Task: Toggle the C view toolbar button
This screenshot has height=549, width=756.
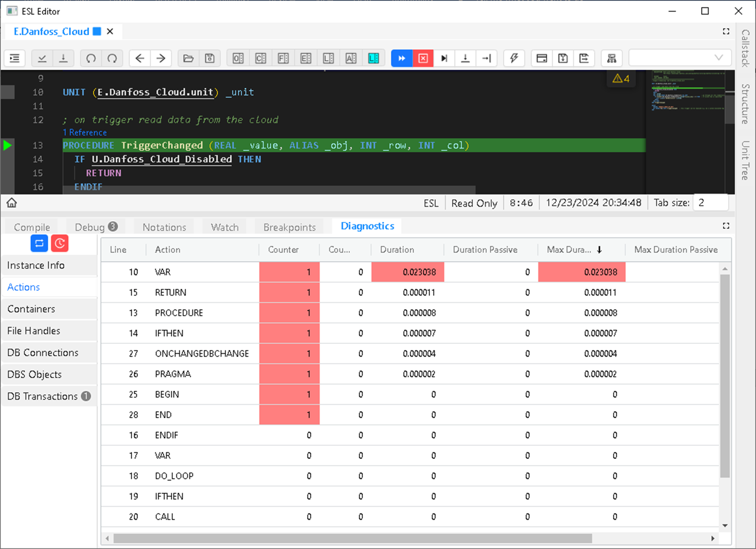Action: coord(261,58)
